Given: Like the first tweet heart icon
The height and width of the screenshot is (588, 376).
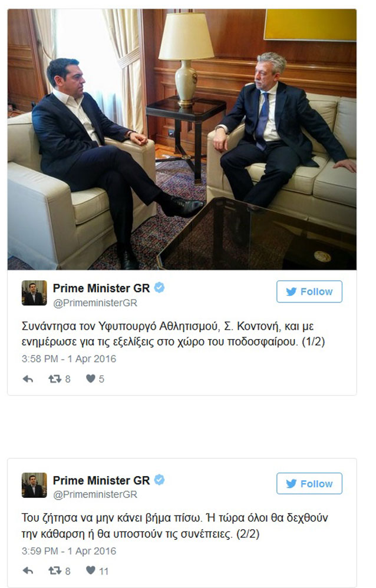Looking at the screenshot, I should pyautogui.click(x=91, y=378).
